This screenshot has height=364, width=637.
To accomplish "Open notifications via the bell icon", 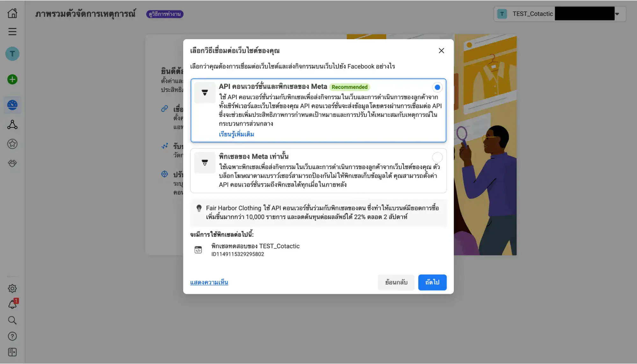I will pyautogui.click(x=12, y=304).
